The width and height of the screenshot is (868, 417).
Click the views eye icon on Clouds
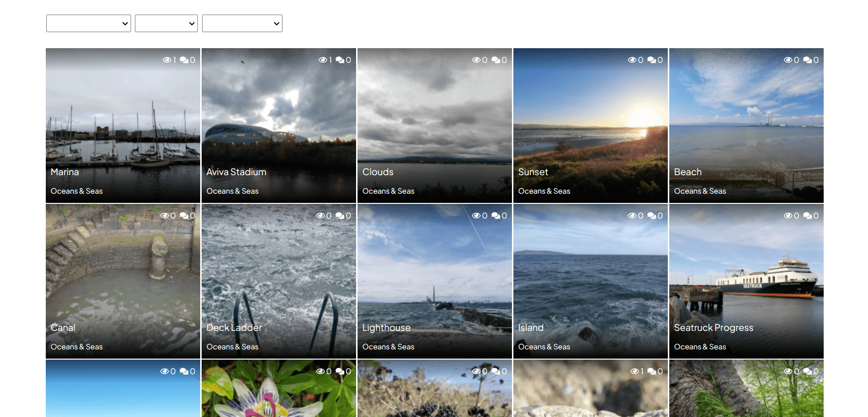point(476,60)
